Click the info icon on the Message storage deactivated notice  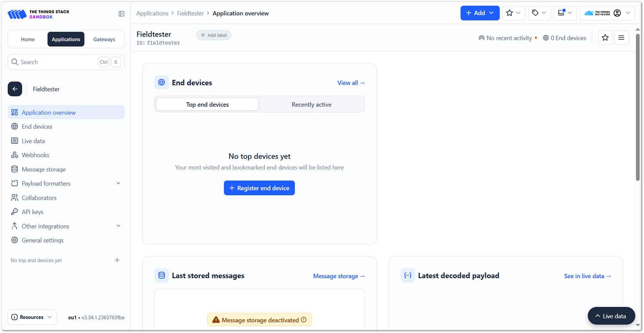pos(304,320)
